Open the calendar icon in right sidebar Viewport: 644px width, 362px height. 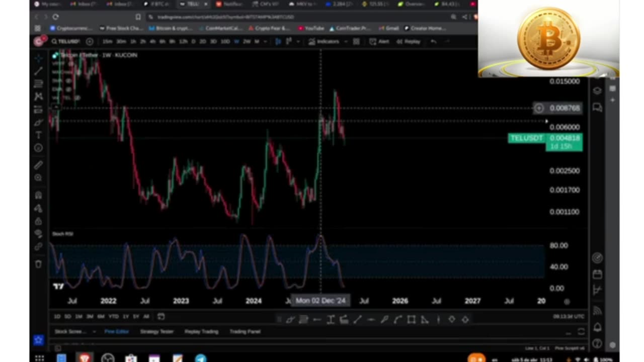click(x=597, y=274)
